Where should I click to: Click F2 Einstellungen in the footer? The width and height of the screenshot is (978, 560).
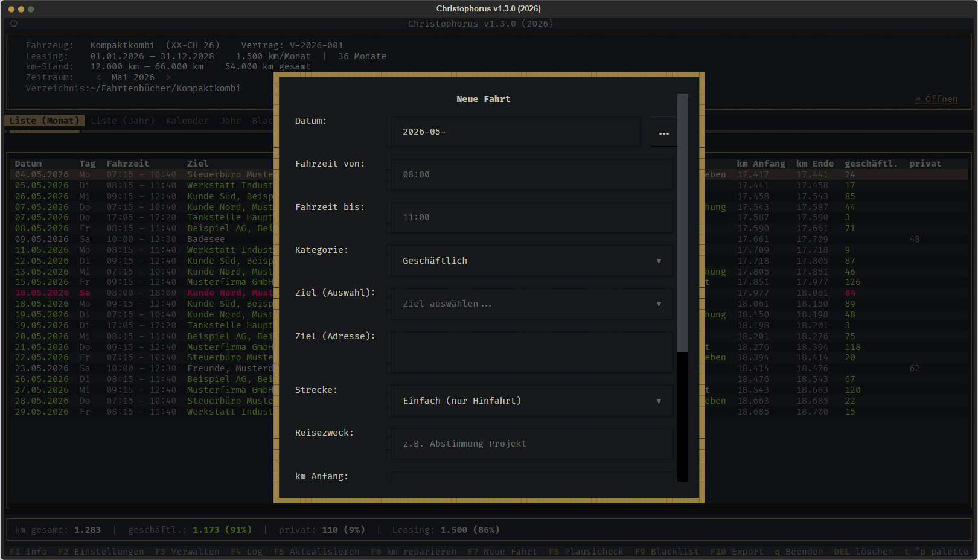[x=101, y=552]
